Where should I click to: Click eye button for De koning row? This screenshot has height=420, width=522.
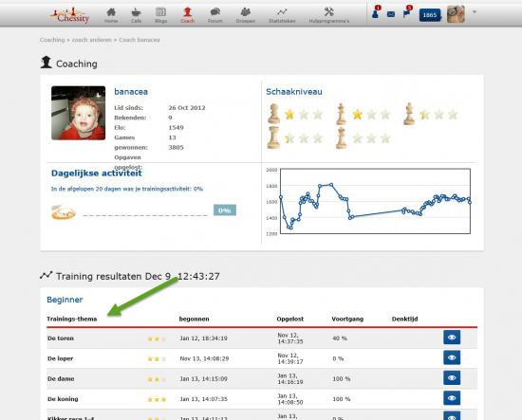coord(452,398)
